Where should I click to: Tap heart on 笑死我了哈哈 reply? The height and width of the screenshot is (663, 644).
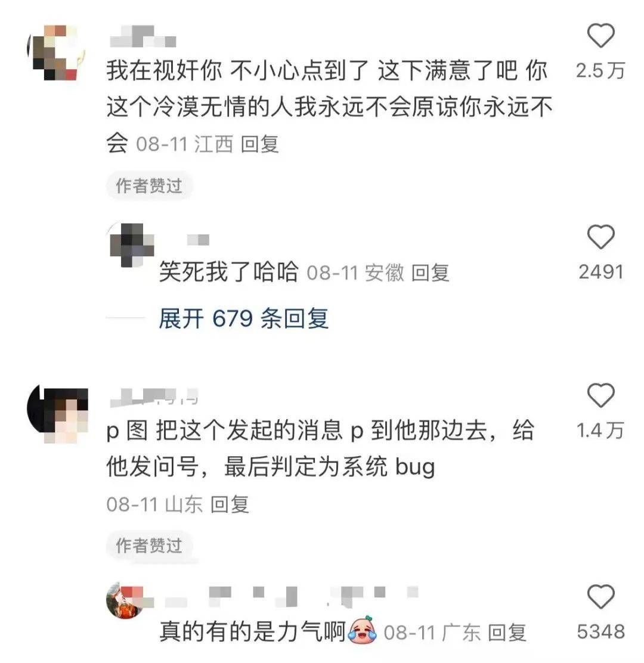tap(600, 237)
